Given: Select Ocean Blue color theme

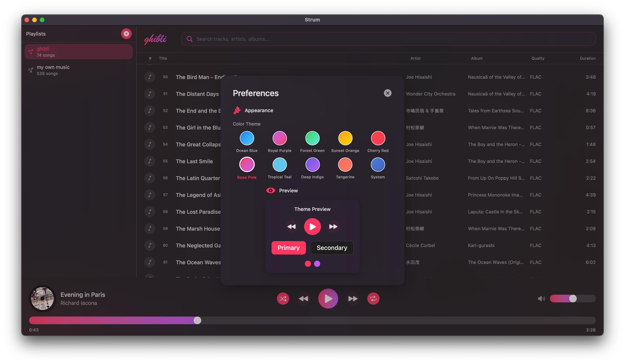Looking at the screenshot, I should coord(247,138).
